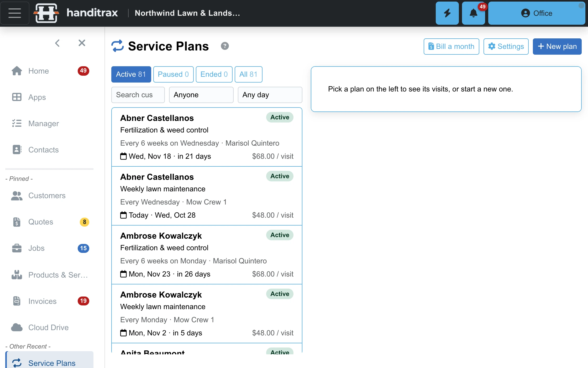Open the Anyone assignee dropdown
Viewport: 588px width, 368px height.
[x=201, y=95]
